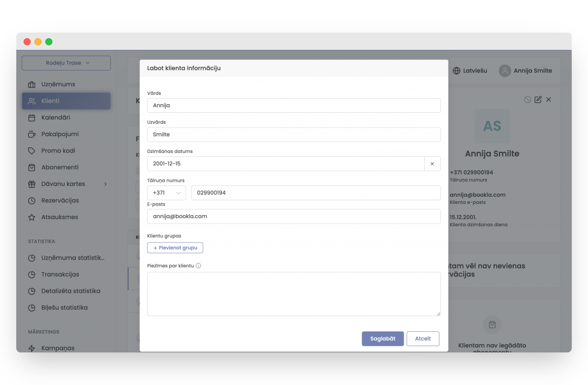The width and height of the screenshot is (588, 385).
Task: Expand the Rodeļu Trase company dropdown
Action: coord(66,63)
